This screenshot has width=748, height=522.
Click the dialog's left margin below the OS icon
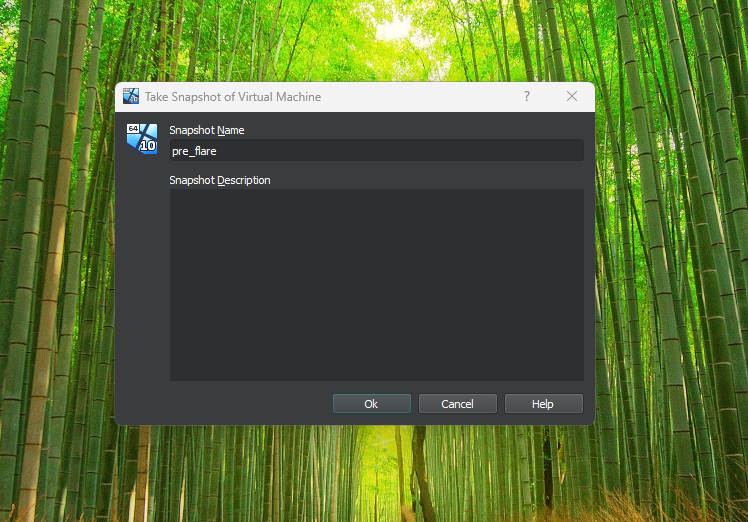(x=141, y=280)
